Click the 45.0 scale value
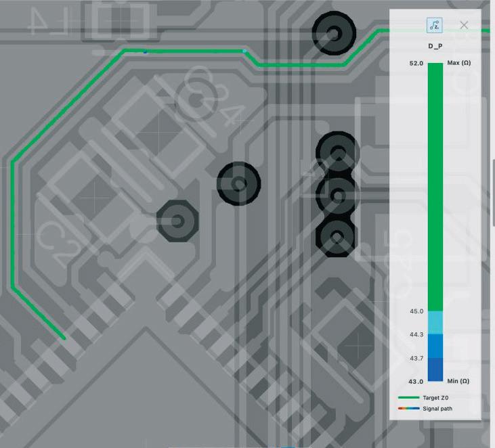The height and width of the screenshot is (448, 495). click(x=416, y=311)
